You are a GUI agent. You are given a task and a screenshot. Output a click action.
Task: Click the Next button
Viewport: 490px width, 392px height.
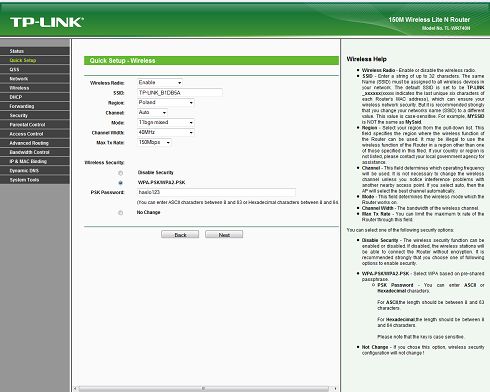224,235
